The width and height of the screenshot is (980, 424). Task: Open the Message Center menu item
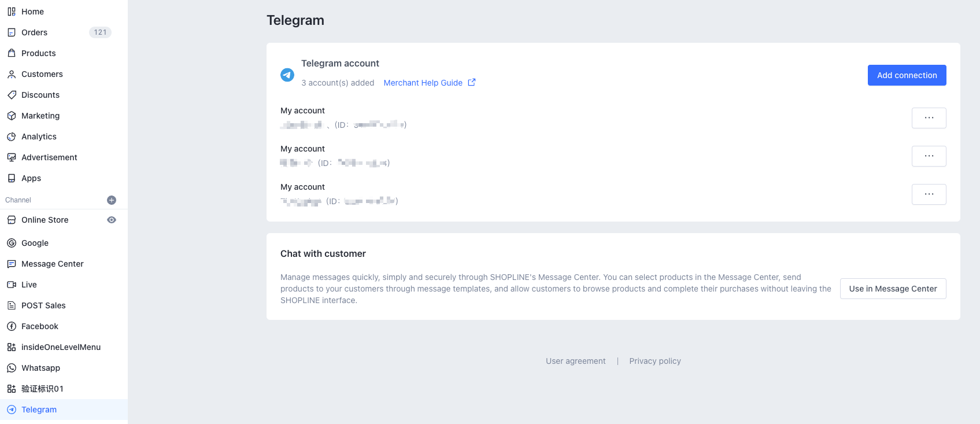(53, 264)
